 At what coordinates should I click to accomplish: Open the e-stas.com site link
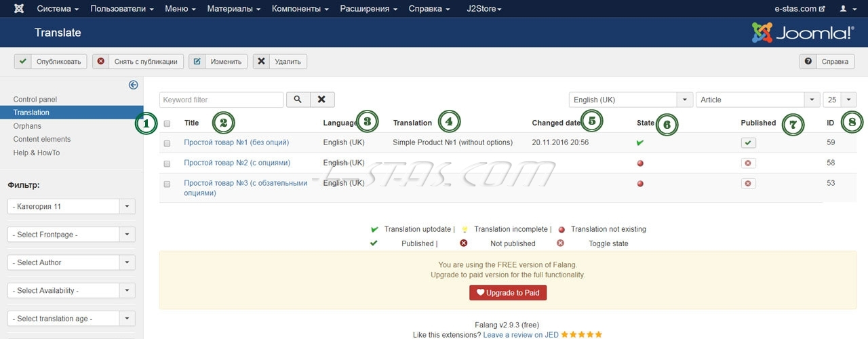[800, 9]
